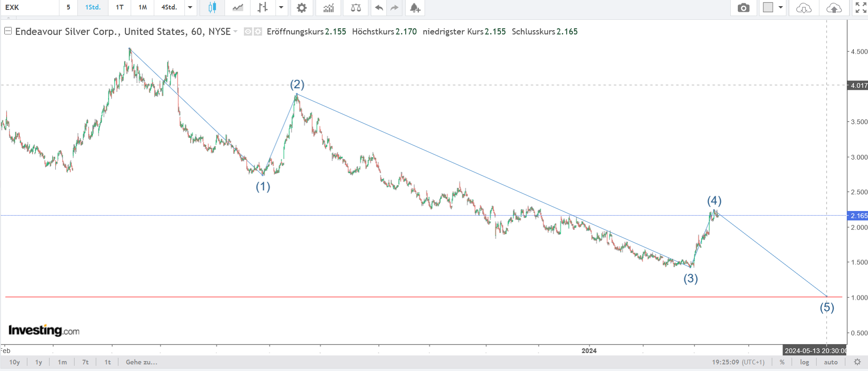Open series format settings gear in legend

[x=258, y=32]
